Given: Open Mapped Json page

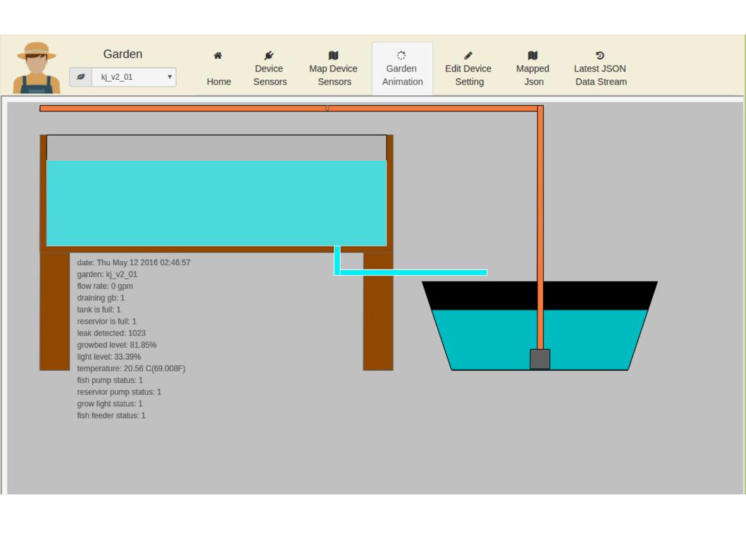Looking at the screenshot, I should (533, 75).
